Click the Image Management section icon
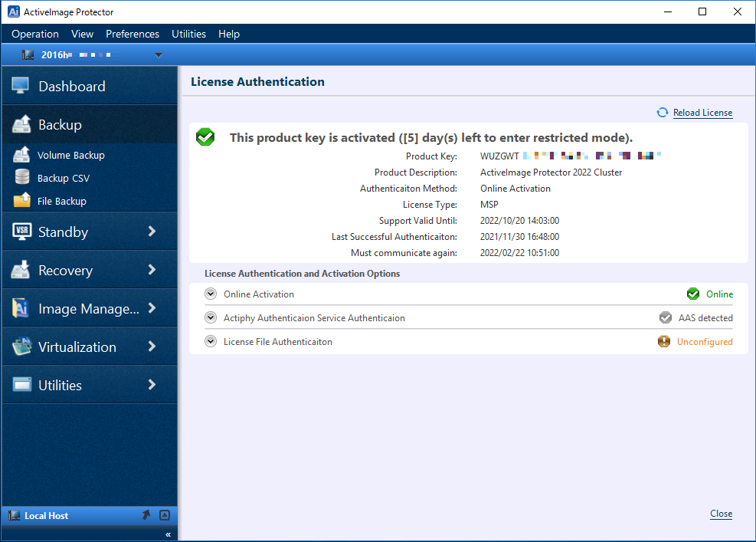Image resolution: width=756 pixels, height=542 pixels. 21,308
